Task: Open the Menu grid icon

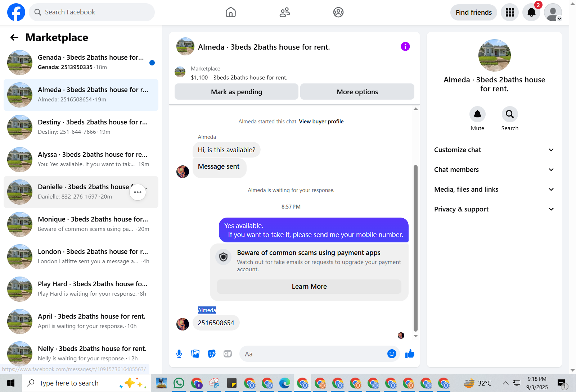Action: pyautogui.click(x=510, y=12)
